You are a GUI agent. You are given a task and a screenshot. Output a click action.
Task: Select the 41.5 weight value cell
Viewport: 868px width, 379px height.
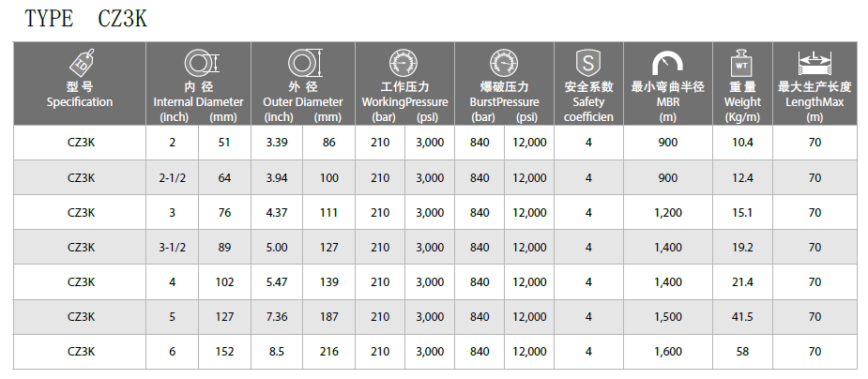point(742,316)
